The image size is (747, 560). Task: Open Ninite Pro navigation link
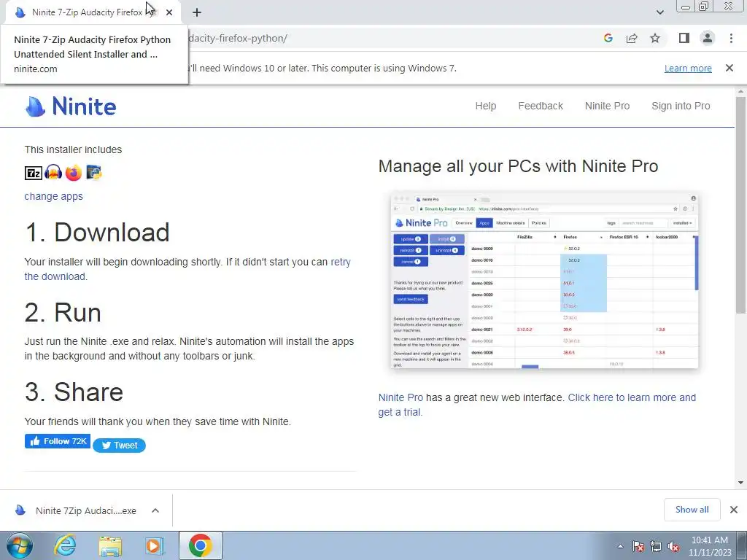coord(607,106)
